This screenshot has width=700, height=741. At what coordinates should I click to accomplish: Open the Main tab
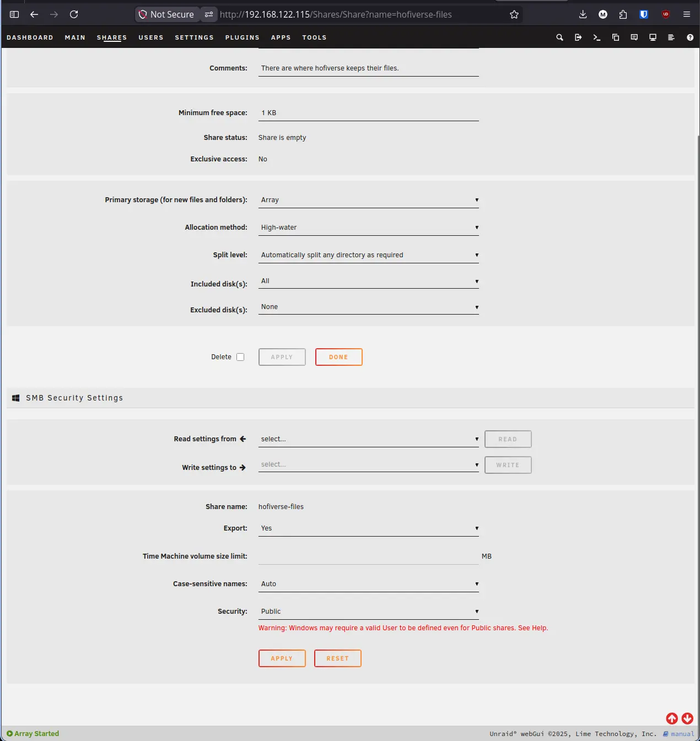75,37
